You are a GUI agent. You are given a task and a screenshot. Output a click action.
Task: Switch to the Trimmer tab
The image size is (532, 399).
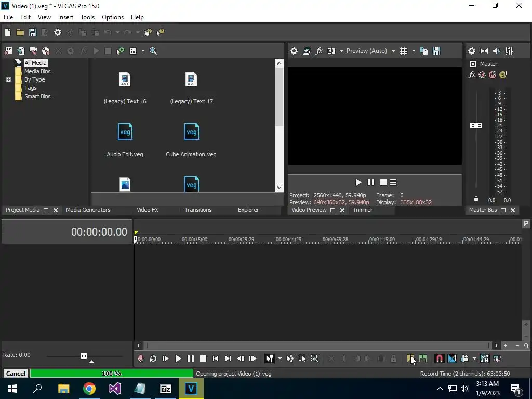[362, 210]
